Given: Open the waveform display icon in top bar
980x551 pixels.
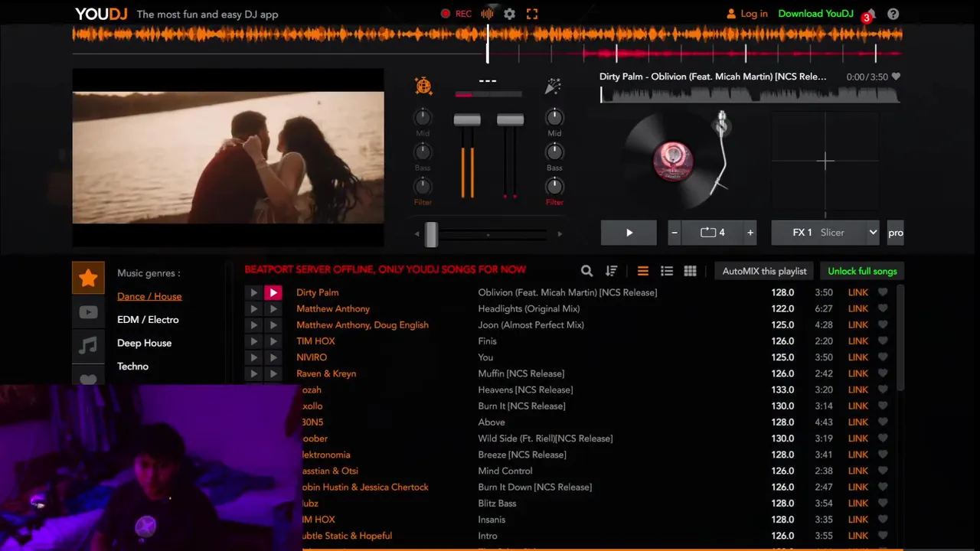Looking at the screenshot, I should point(487,14).
